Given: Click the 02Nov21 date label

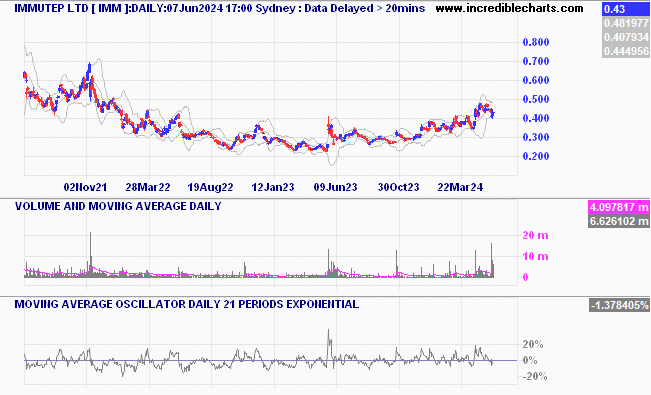Looking at the screenshot, I should 85,187.
